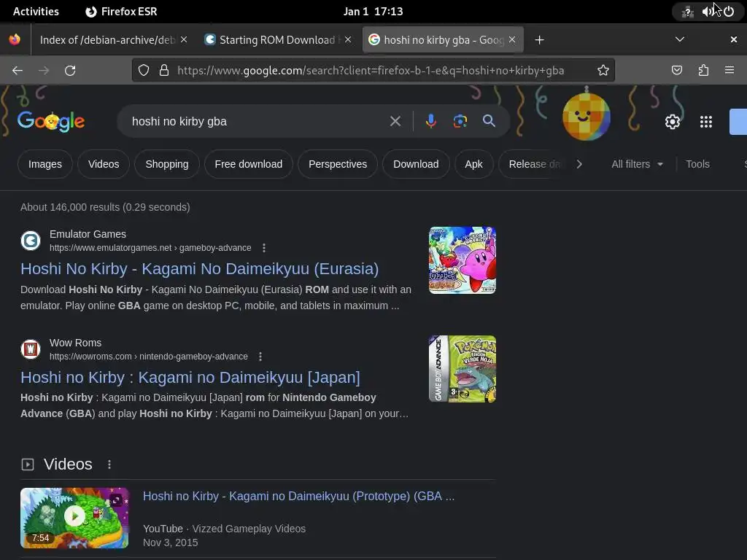Apply the Download filter chip

coord(416,164)
